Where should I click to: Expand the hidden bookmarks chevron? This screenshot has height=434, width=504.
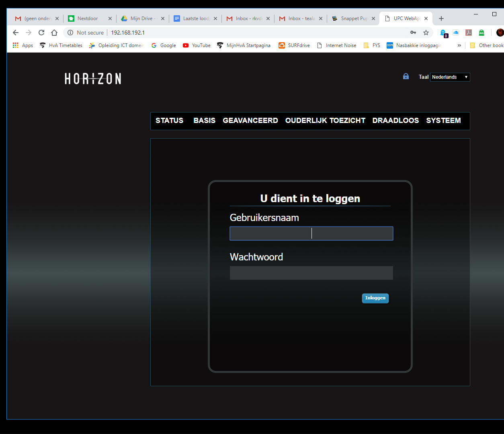click(459, 45)
